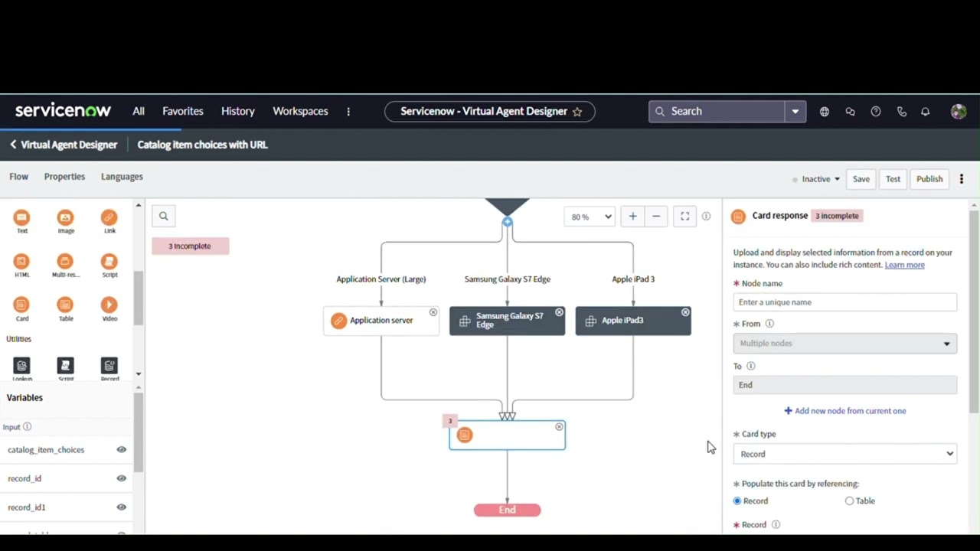
Task: Select the Text response icon
Action: click(x=21, y=218)
